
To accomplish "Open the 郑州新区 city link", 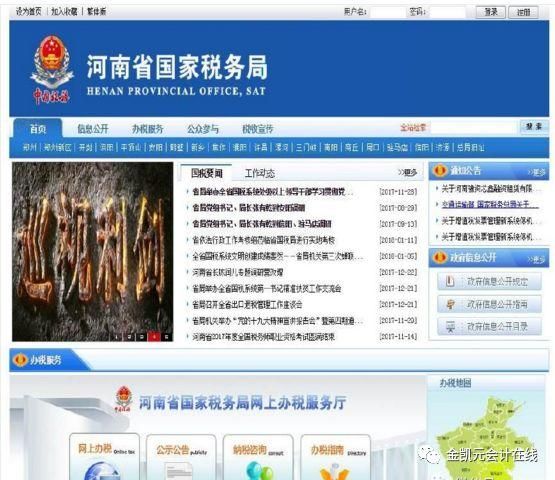I will [58, 147].
